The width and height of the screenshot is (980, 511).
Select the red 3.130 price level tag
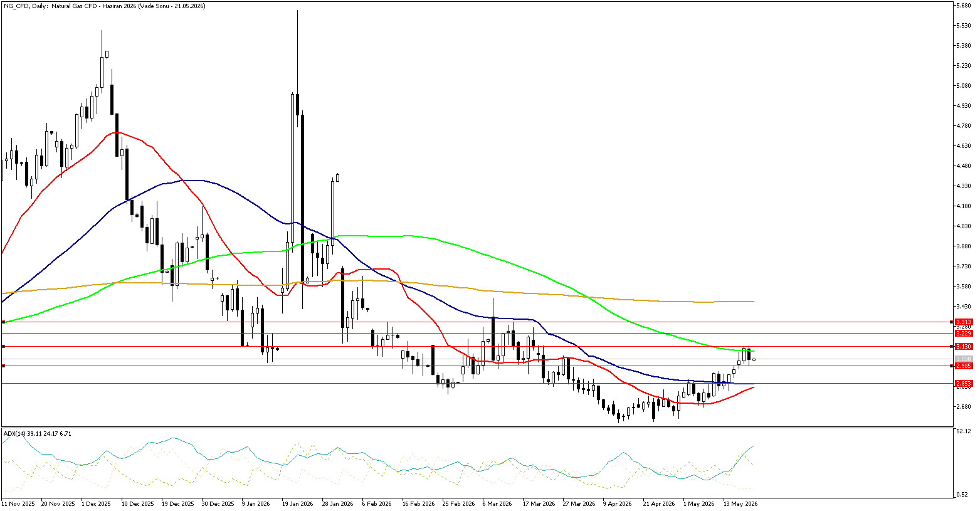(963, 346)
